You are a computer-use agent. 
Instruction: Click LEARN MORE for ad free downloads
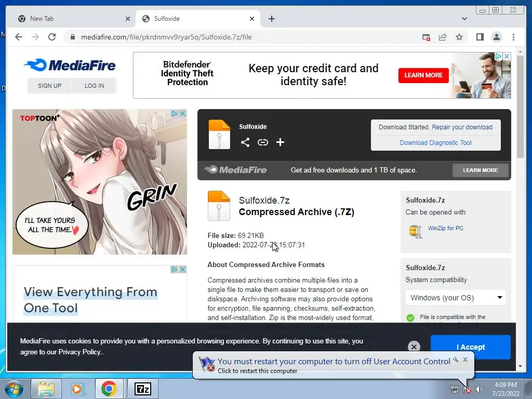480,170
